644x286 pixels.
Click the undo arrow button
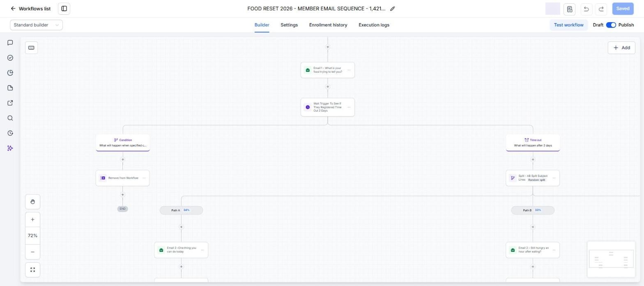point(586,9)
